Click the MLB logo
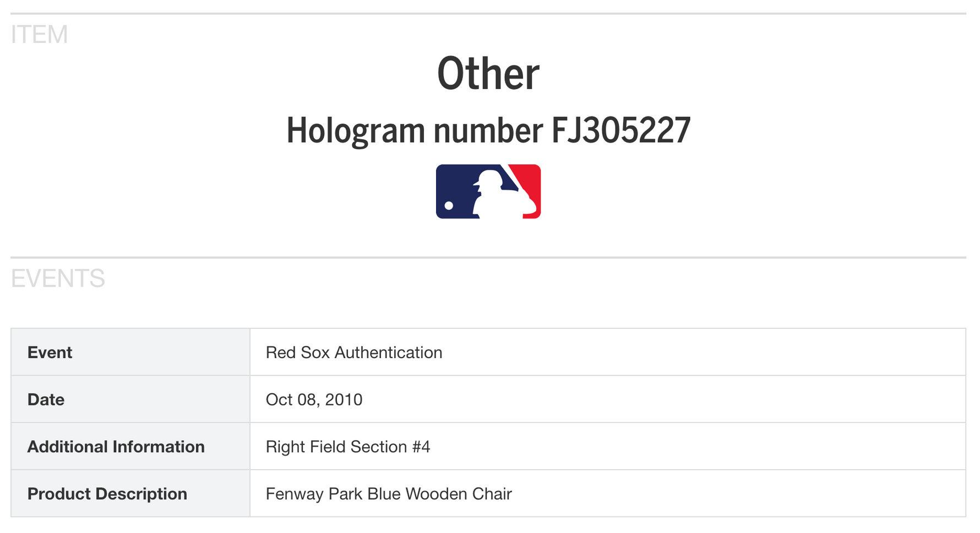 [488, 191]
